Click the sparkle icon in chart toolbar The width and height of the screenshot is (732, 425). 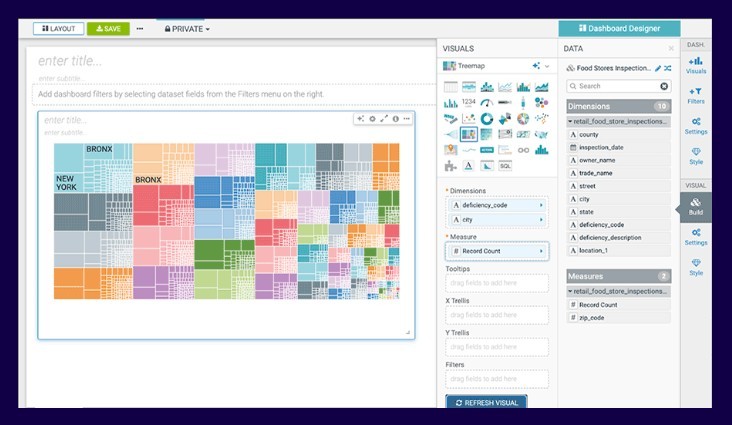pos(360,119)
